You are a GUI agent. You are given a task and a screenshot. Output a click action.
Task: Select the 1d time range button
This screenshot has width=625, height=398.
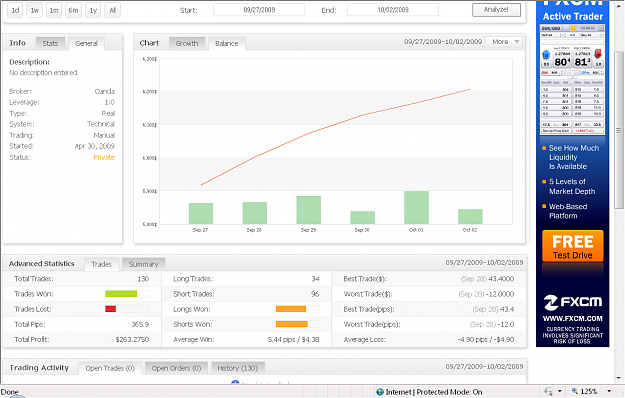[15, 10]
